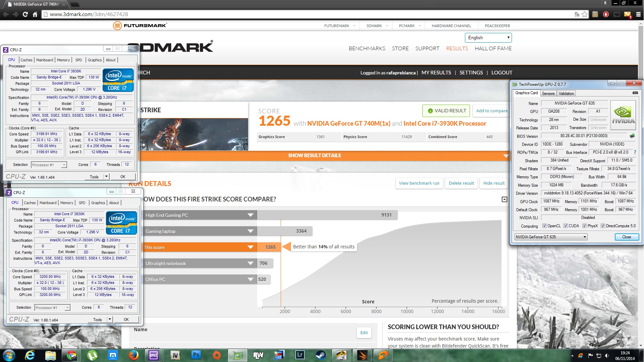The width and height of the screenshot is (644, 362).
Task: Open the translate page icon in the address bar
Action: tap(577, 14)
